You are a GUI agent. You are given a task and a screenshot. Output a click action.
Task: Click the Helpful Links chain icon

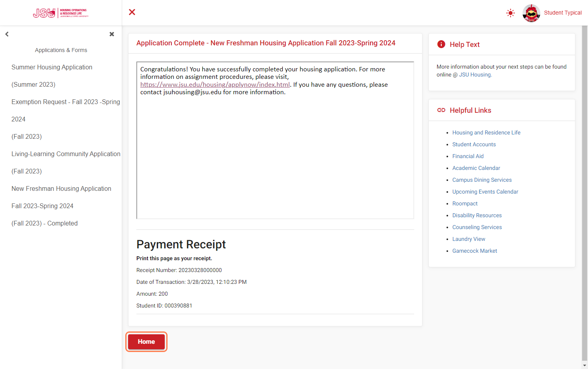point(441,110)
